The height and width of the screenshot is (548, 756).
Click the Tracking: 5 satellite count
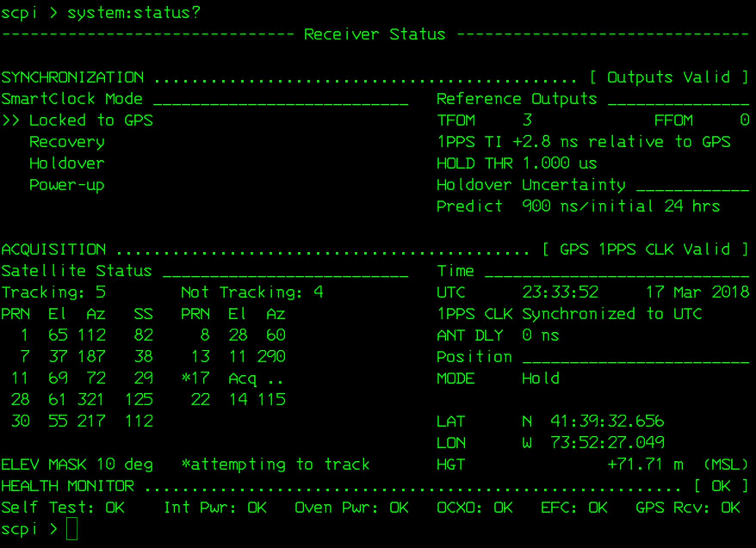[x=53, y=292]
